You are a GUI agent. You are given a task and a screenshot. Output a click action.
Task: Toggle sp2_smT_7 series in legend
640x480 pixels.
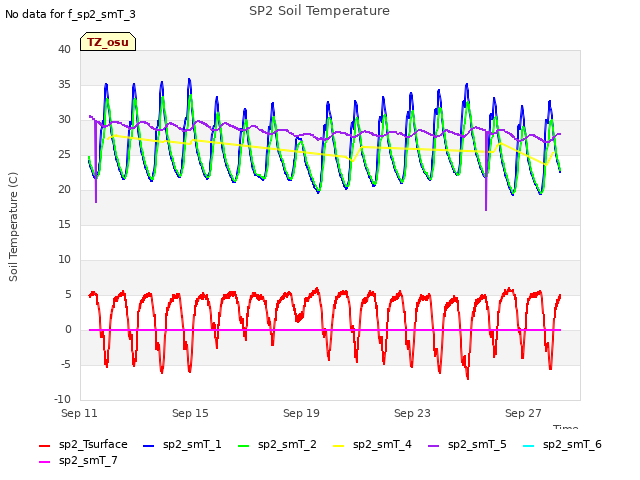tap(78, 461)
